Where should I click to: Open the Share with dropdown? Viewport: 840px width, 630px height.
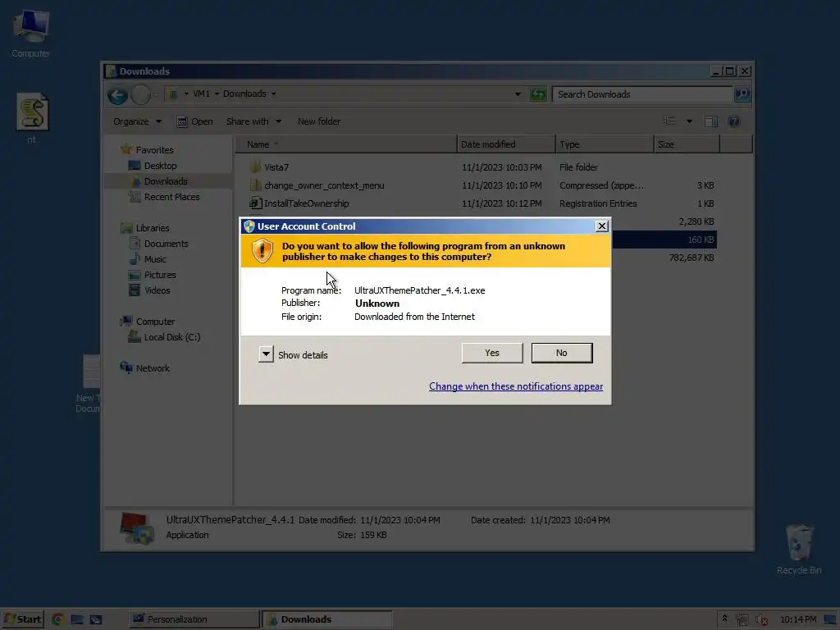point(253,121)
